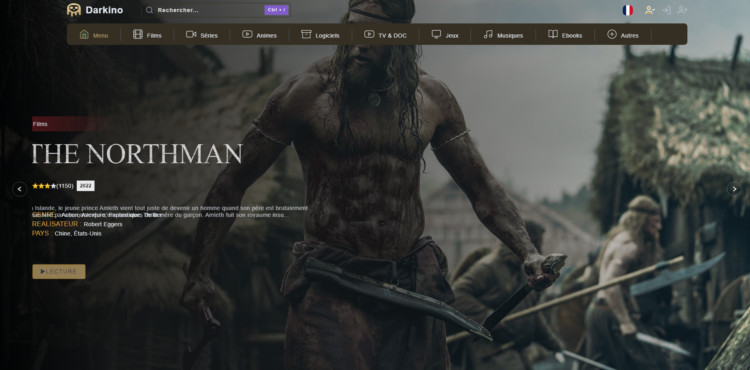The width and height of the screenshot is (750, 370).
Task: Click the Ebooks open-book icon
Action: [x=553, y=34]
